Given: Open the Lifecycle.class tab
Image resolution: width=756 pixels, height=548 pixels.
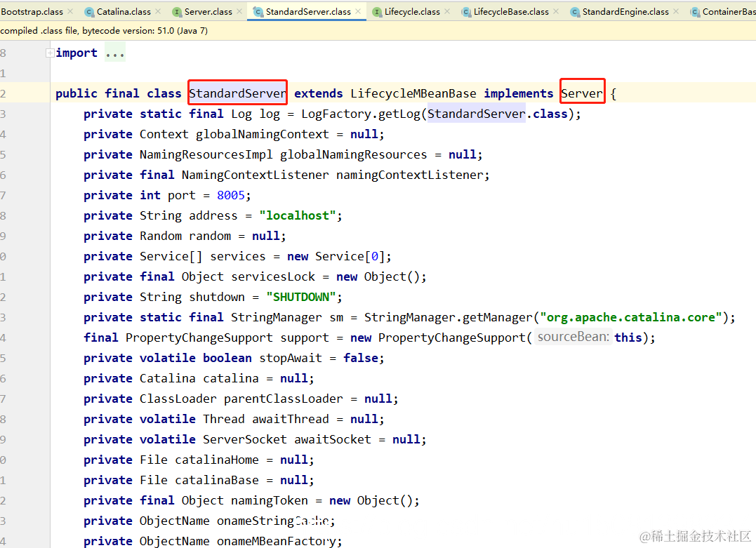Looking at the screenshot, I should tap(412, 11).
